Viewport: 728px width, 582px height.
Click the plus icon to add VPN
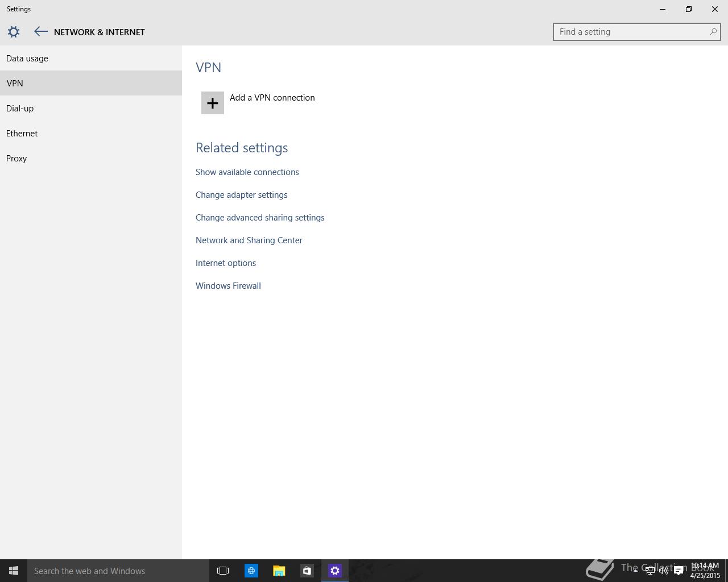(x=213, y=103)
